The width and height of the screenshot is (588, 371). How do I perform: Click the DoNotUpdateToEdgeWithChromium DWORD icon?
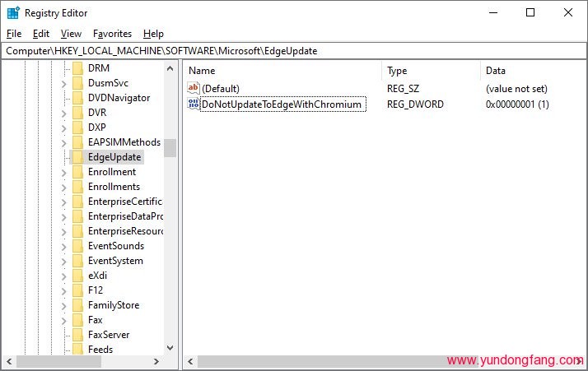click(194, 104)
